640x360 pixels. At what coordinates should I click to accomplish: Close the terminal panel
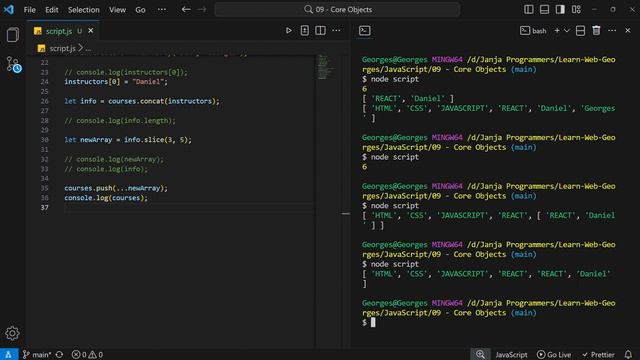(628, 31)
